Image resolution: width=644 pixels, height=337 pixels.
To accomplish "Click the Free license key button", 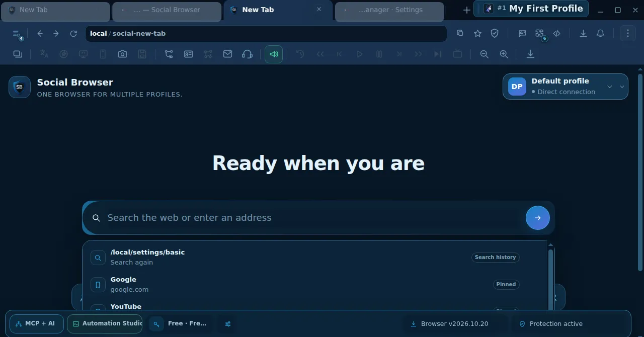I will (x=180, y=324).
